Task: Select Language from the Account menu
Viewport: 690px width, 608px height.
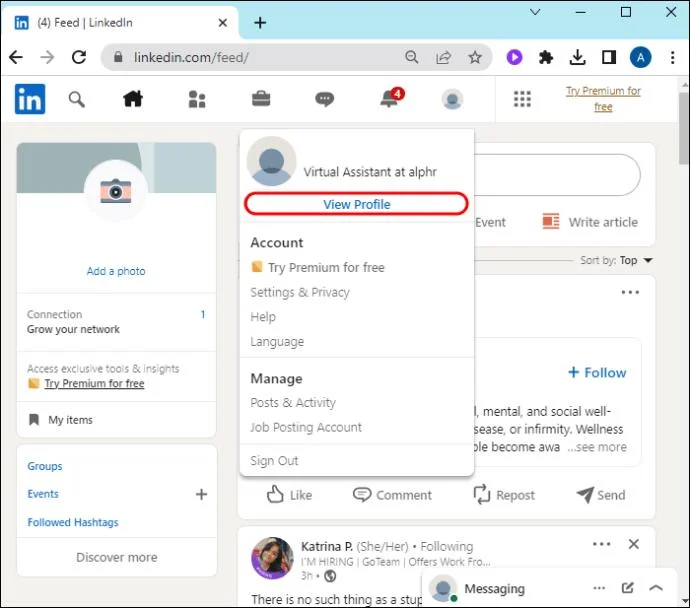Action: point(277,342)
